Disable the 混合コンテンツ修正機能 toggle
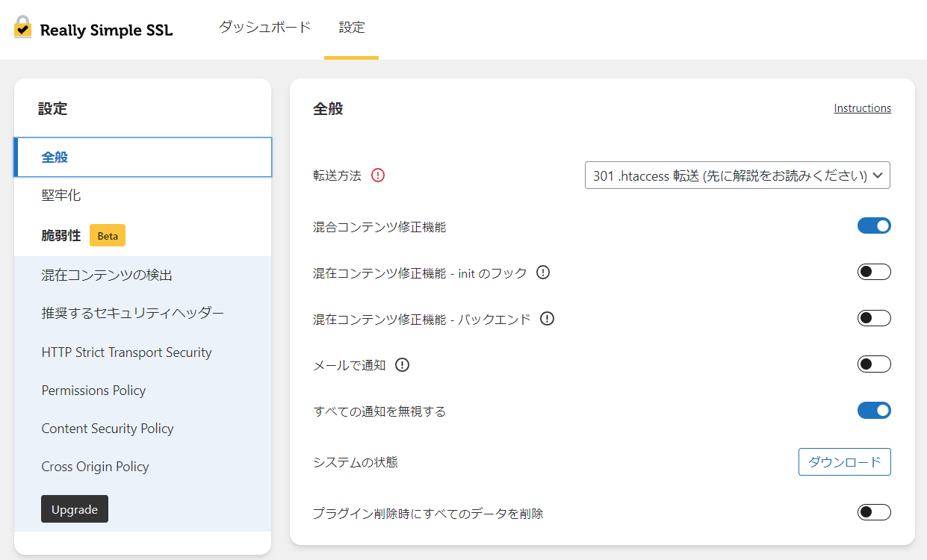The width and height of the screenshot is (927, 560). click(873, 225)
